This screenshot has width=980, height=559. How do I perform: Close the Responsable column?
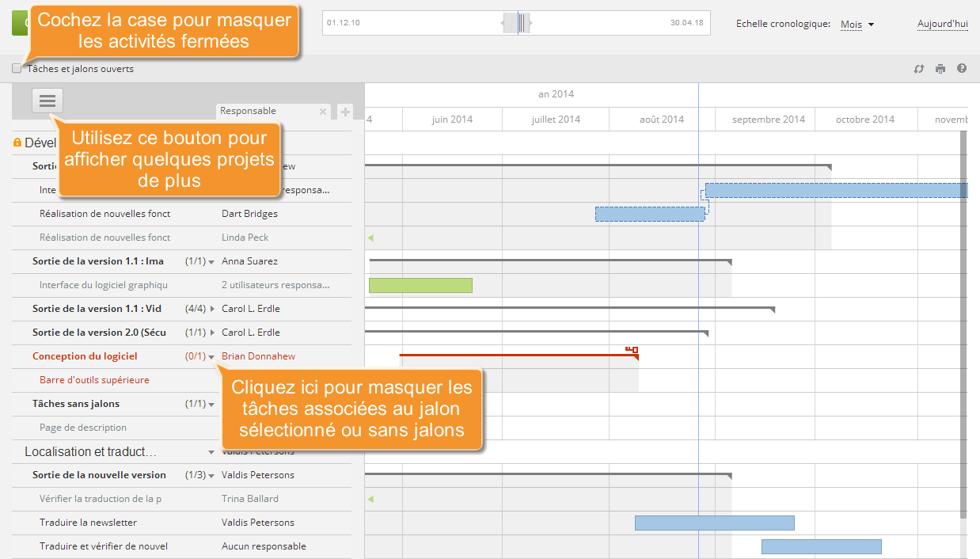[x=323, y=112]
